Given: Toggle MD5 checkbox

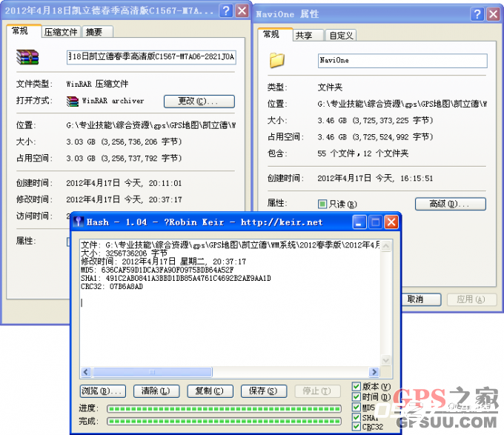Looking at the screenshot, I should click(x=357, y=407).
